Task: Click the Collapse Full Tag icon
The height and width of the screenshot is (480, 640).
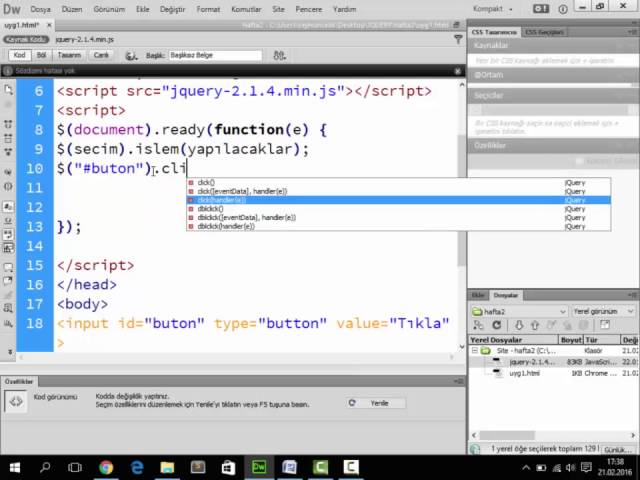Action: pos(8,124)
